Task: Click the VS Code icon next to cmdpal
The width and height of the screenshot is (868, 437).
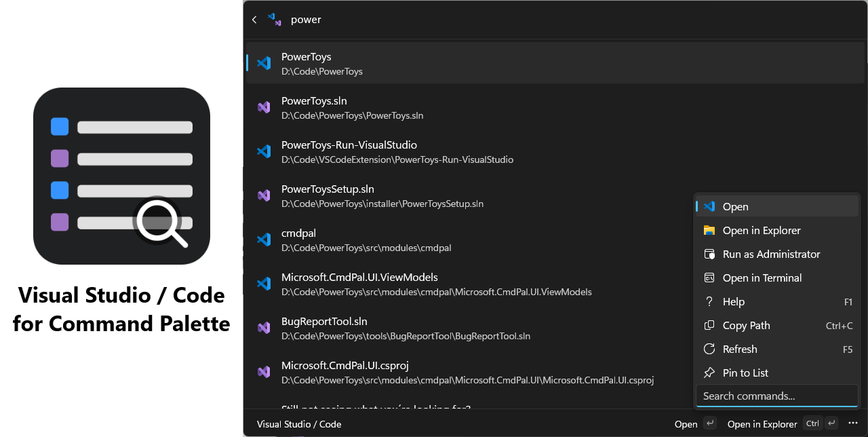Action: pos(264,240)
